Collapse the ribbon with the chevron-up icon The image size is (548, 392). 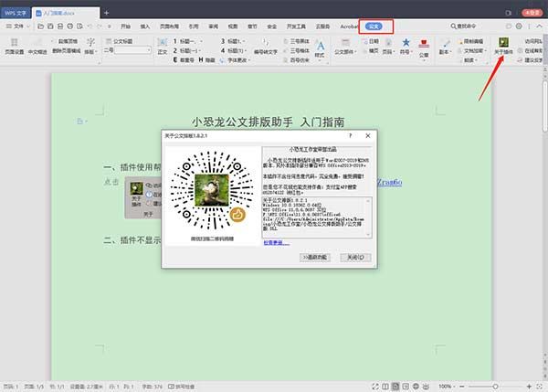539,26
